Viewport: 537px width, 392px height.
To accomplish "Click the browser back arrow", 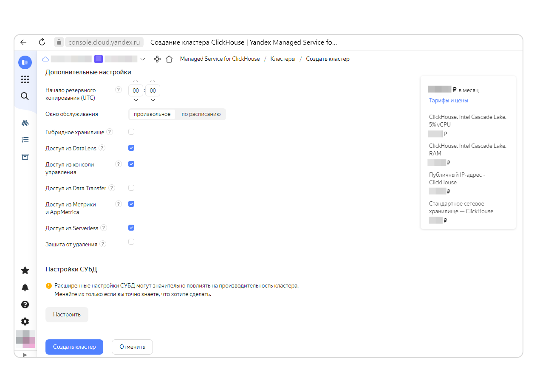I will pos(23,42).
